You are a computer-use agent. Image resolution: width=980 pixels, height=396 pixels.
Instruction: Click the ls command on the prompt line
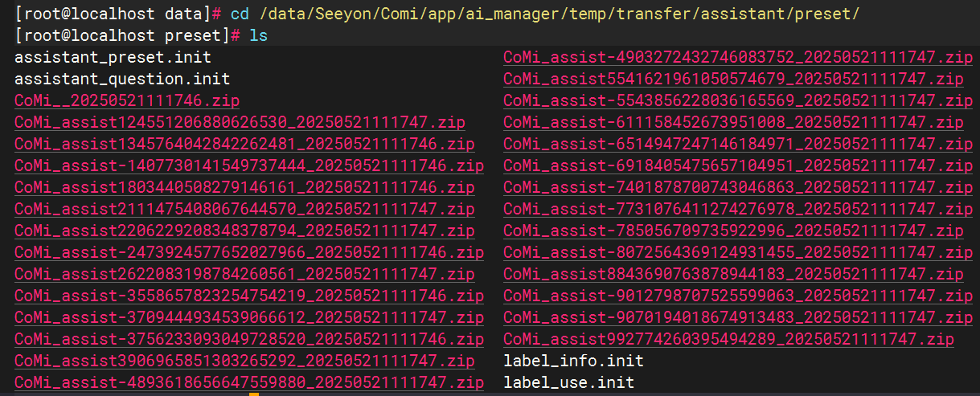point(259,36)
